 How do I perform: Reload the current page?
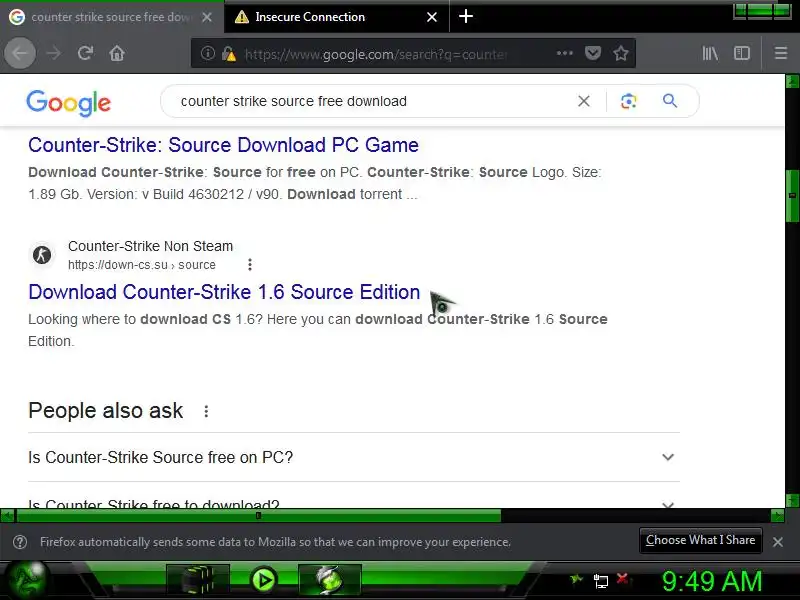pos(85,53)
